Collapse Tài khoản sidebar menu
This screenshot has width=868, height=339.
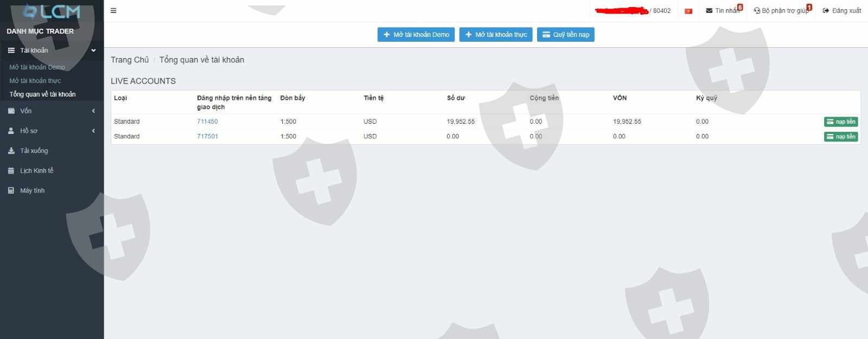52,50
